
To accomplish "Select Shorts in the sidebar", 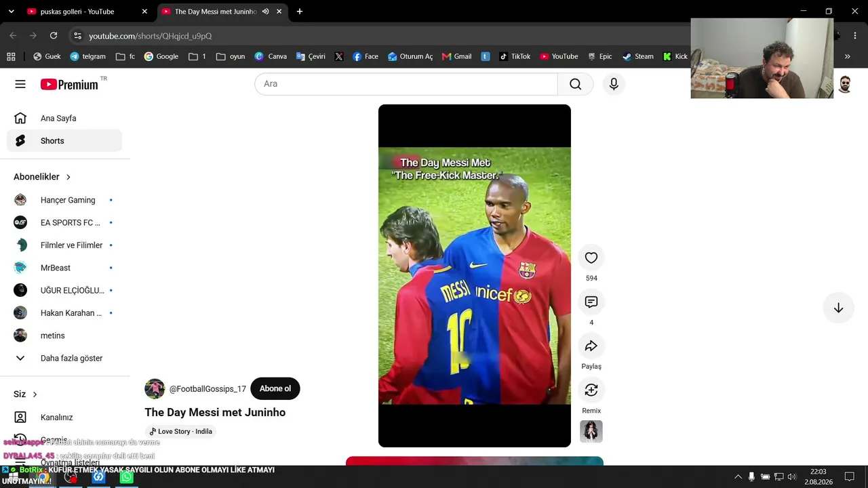I will [64, 141].
